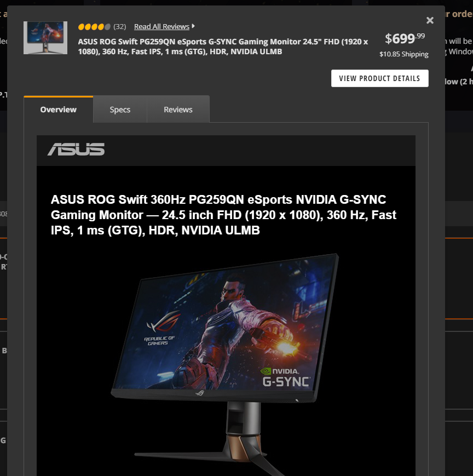Open the Read All Reviews link

coord(161,27)
